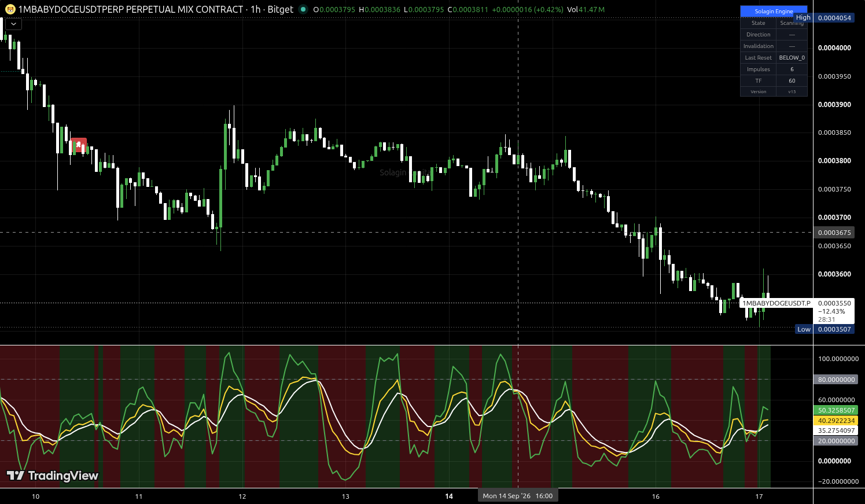The height and width of the screenshot is (504, 865).
Task: Click the BELOW_0 Last Reset value
Action: tap(792, 58)
